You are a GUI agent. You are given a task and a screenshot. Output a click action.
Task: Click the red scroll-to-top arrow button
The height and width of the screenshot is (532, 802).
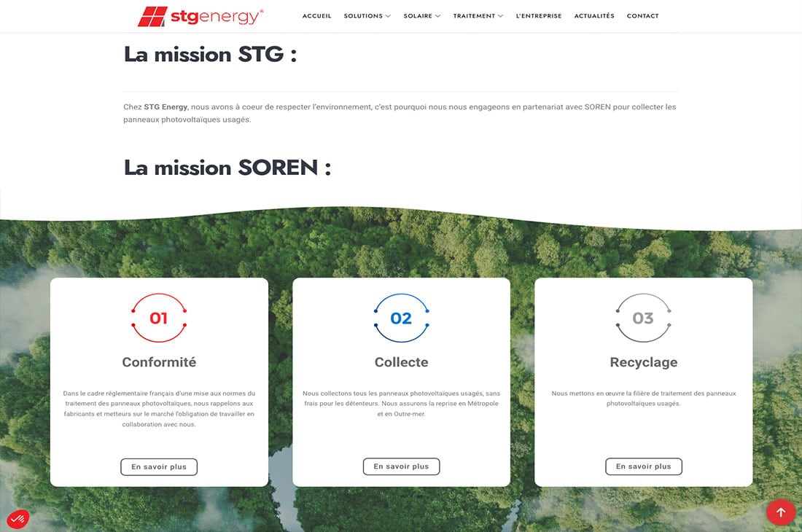point(781,512)
